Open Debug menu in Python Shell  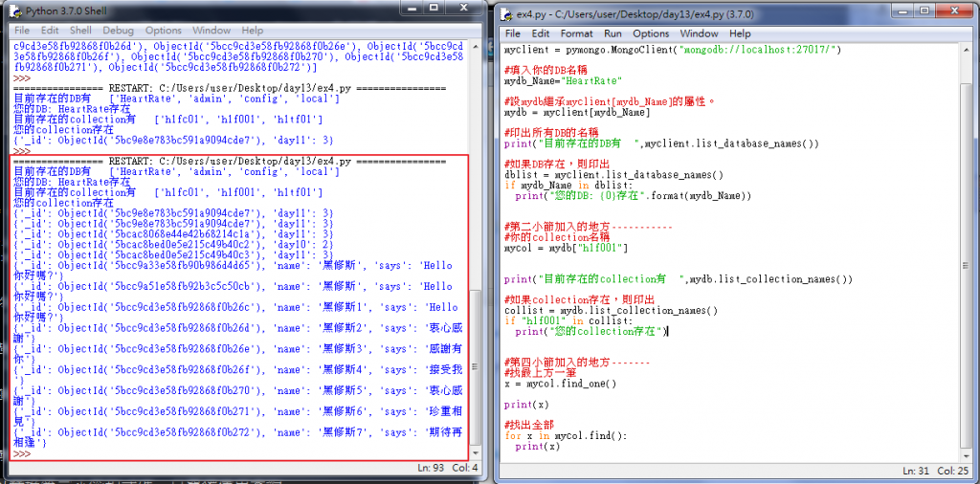click(x=118, y=30)
